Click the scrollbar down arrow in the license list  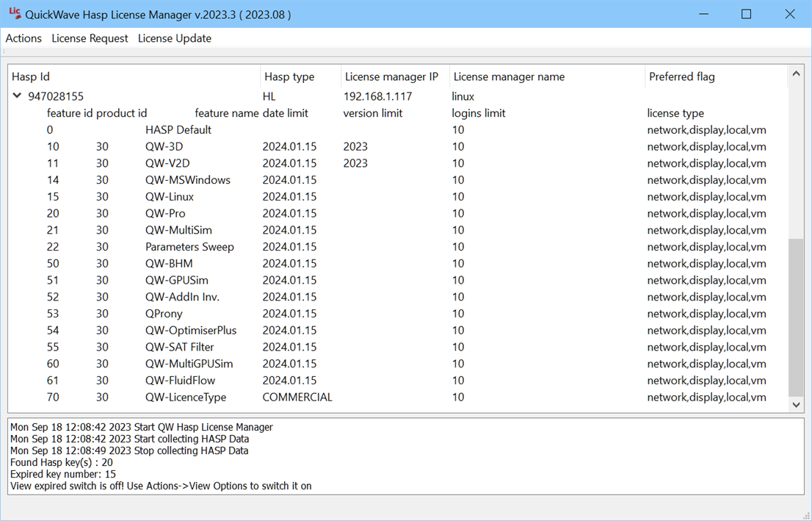[x=796, y=404]
